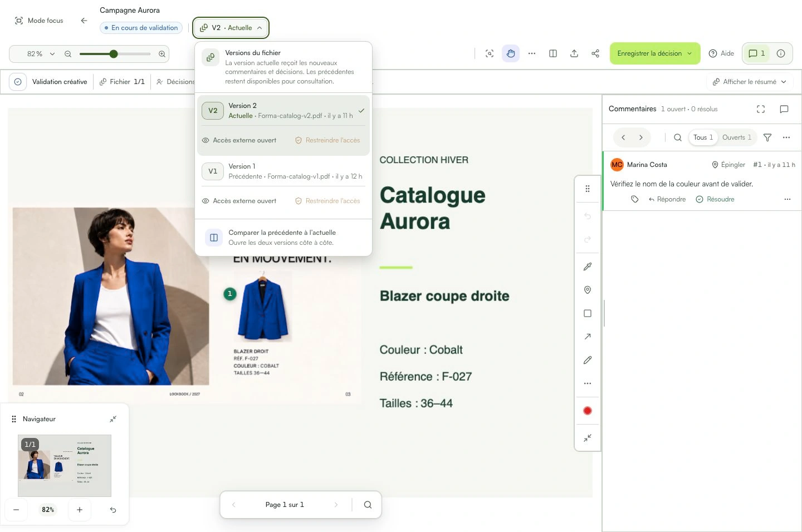
Task: Click annotation marker 1 on the page
Action: pos(230,294)
